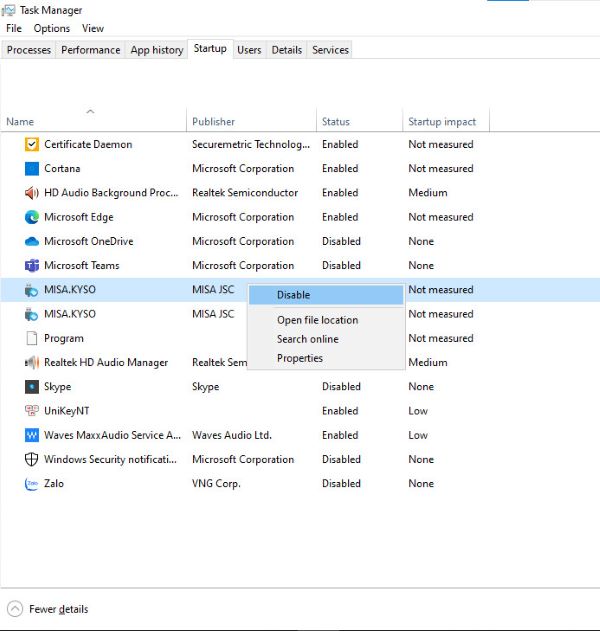Click the Skype publisher cell

pos(206,387)
